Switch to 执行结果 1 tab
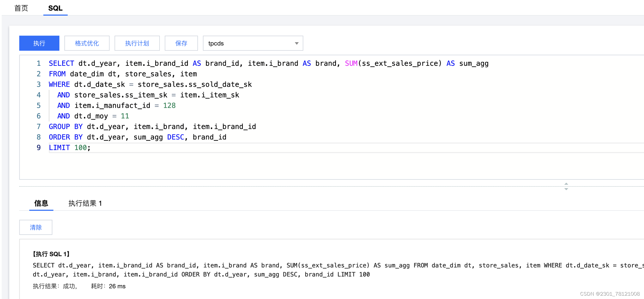 [85, 203]
